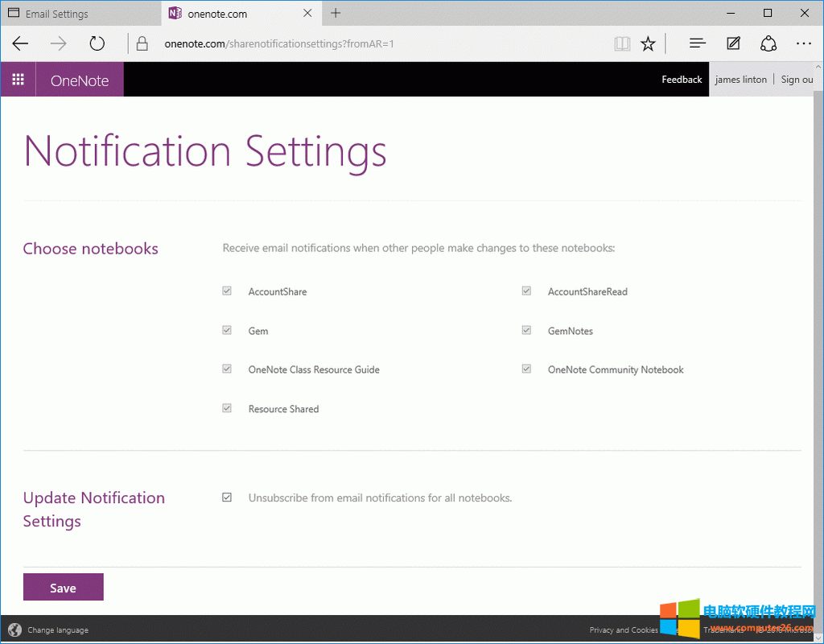Click Update Notification Settings heading
This screenshot has width=824, height=644.
[x=94, y=509]
